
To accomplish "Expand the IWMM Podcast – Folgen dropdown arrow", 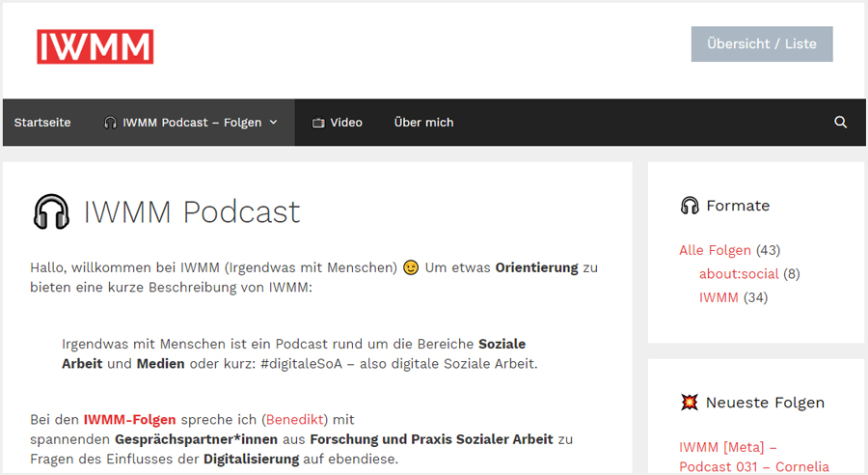I will [273, 123].
